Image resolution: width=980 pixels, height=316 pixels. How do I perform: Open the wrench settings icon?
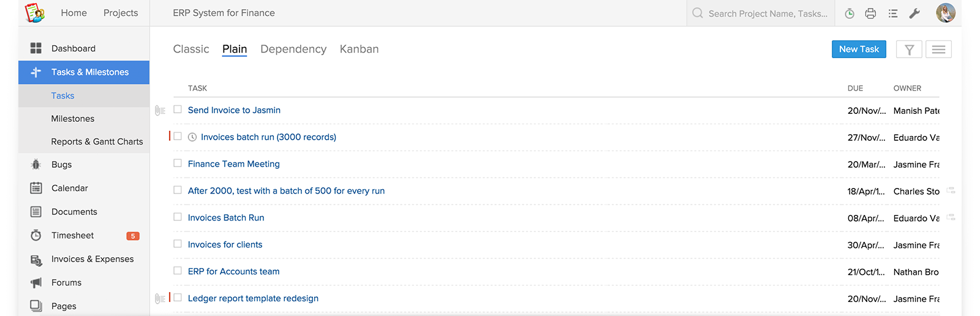click(914, 13)
